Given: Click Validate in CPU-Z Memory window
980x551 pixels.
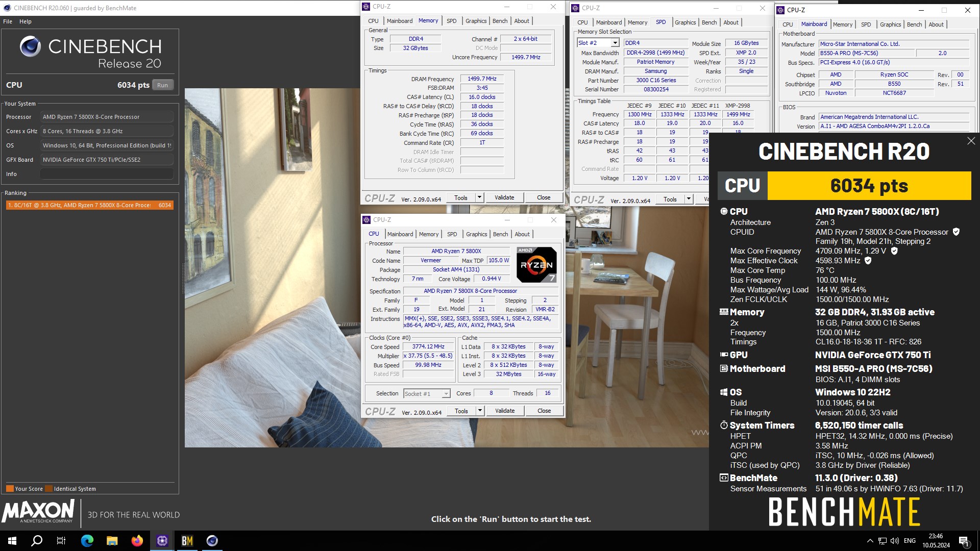Looking at the screenshot, I should click(x=504, y=197).
